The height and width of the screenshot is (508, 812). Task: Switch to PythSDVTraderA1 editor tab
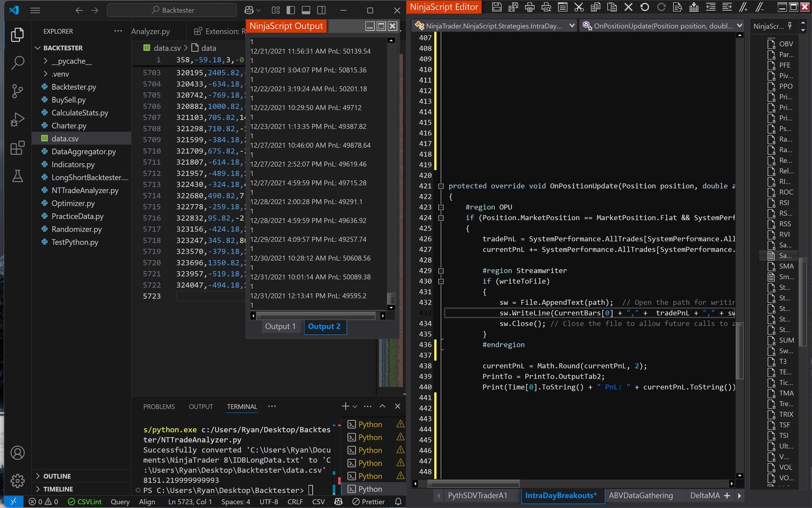point(477,495)
